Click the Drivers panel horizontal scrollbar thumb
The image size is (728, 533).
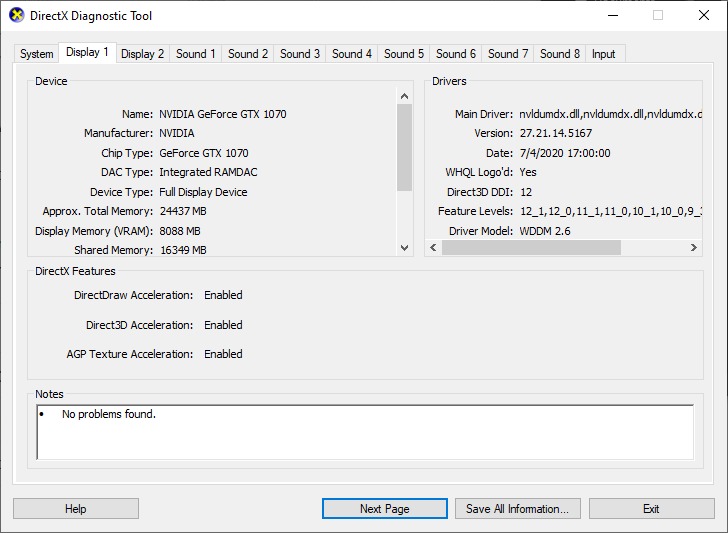(531, 247)
